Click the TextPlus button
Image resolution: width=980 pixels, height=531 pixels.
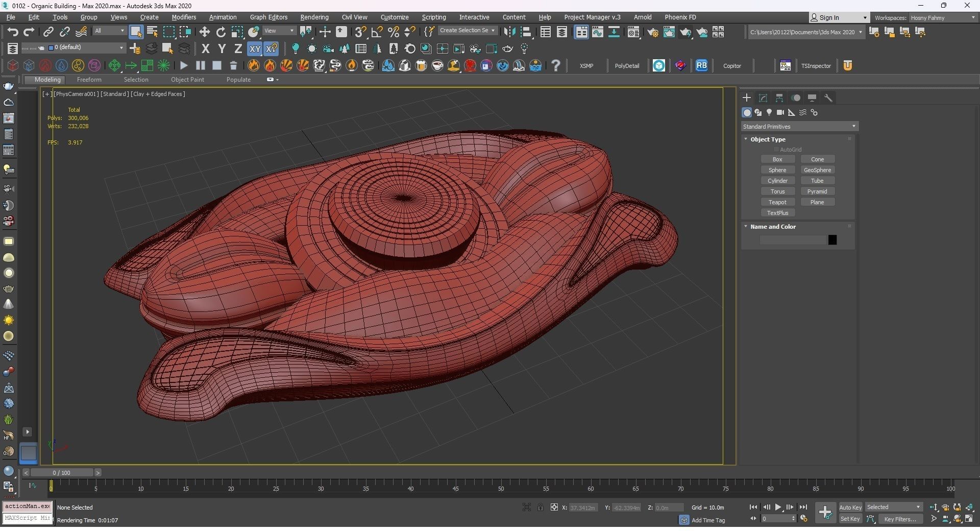777,213
